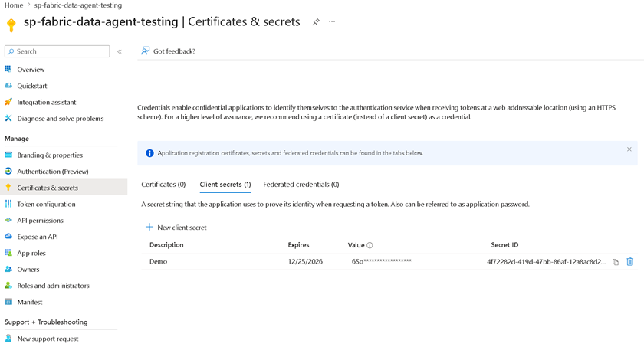Click the Quickstart cloud icon
644x347 pixels.
click(x=8, y=86)
